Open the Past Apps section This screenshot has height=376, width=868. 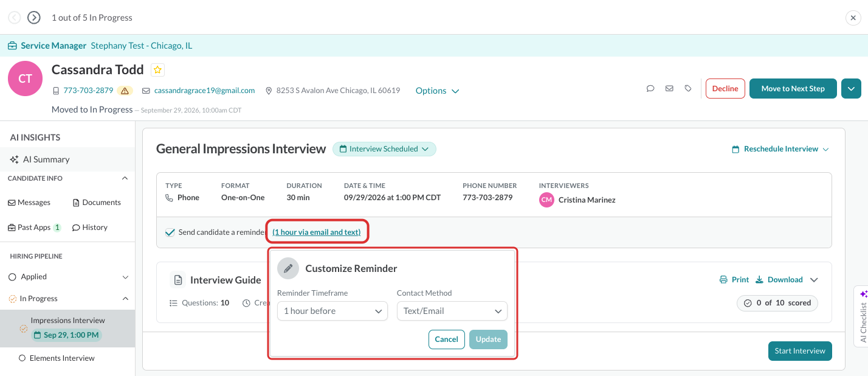coord(35,228)
